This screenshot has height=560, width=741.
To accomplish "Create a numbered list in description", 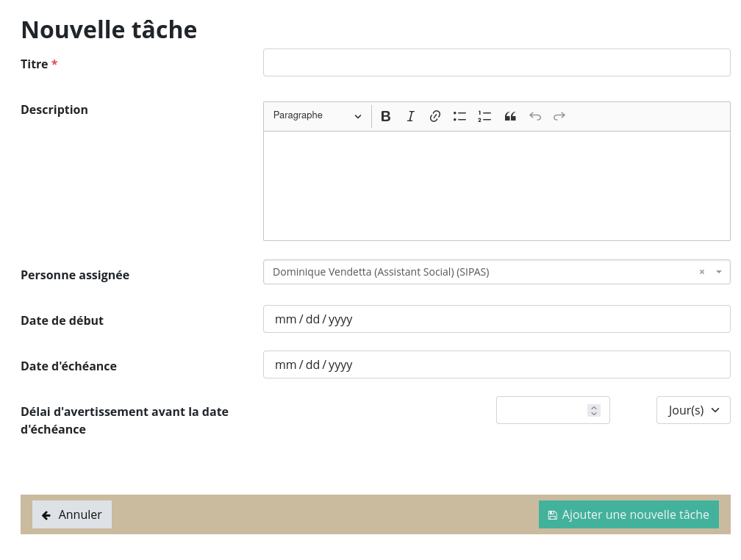I will [484, 116].
